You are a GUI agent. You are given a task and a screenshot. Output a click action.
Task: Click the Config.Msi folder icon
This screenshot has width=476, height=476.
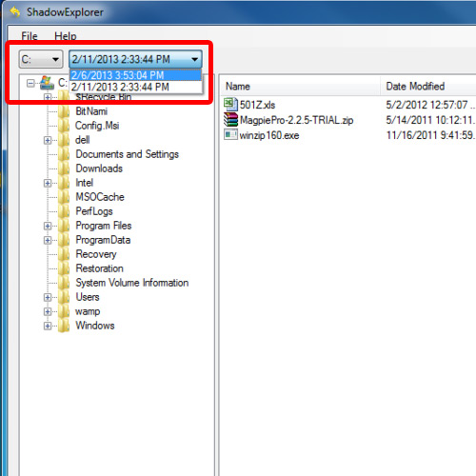[x=64, y=126]
